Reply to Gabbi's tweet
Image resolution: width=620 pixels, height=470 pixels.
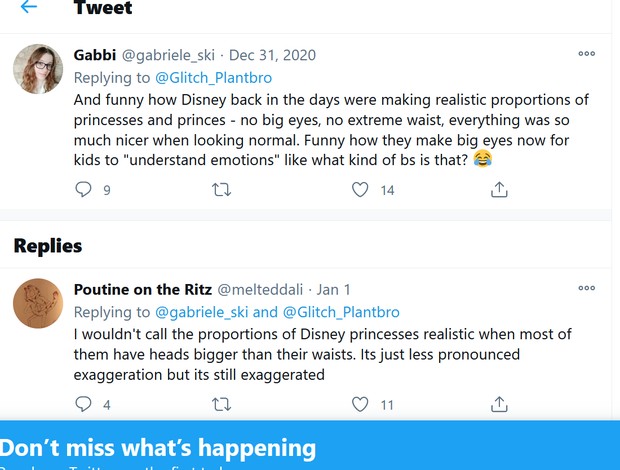(84, 189)
